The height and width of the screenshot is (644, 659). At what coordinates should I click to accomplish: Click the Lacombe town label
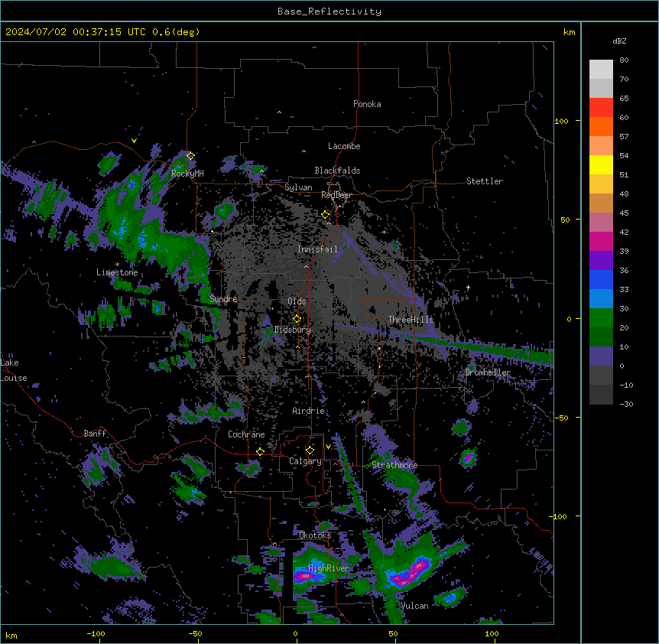coord(344,146)
